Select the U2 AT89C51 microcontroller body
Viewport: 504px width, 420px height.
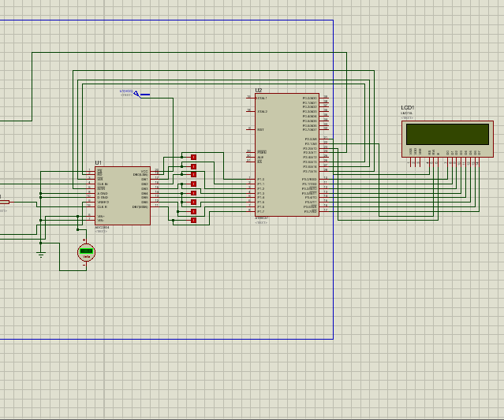[x=287, y=154]
